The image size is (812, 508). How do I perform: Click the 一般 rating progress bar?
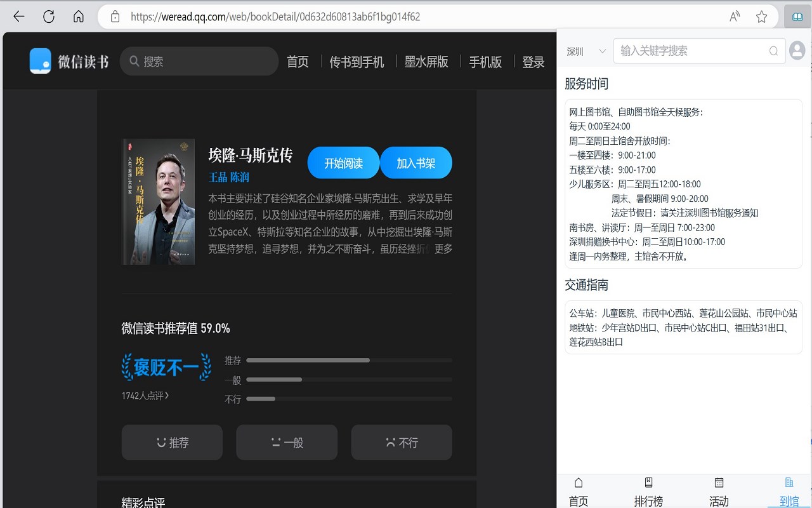(x=349, y=380)
